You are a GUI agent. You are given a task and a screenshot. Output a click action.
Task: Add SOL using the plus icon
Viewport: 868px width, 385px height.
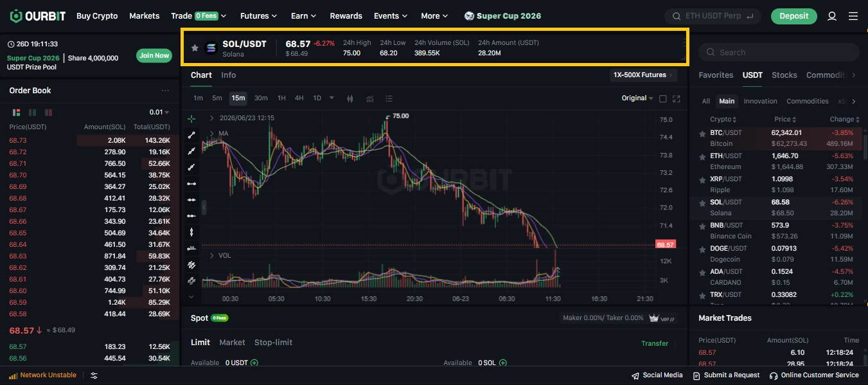point(503,363)
